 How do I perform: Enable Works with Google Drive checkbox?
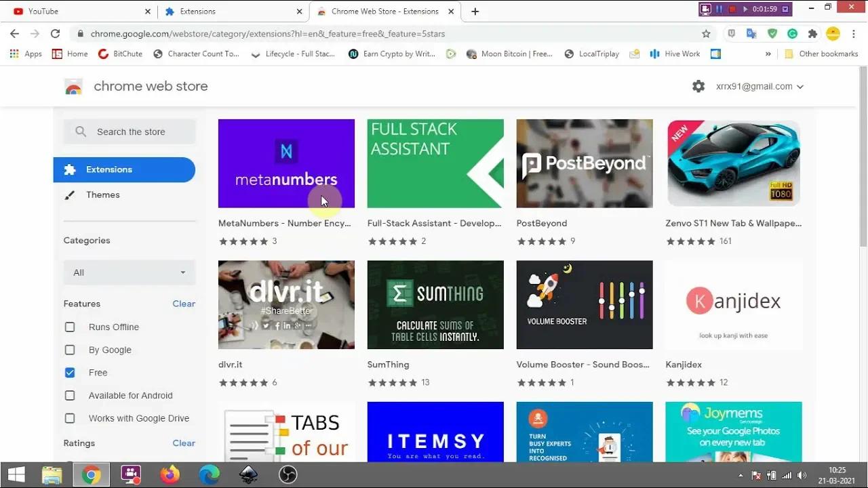[70, 418]
